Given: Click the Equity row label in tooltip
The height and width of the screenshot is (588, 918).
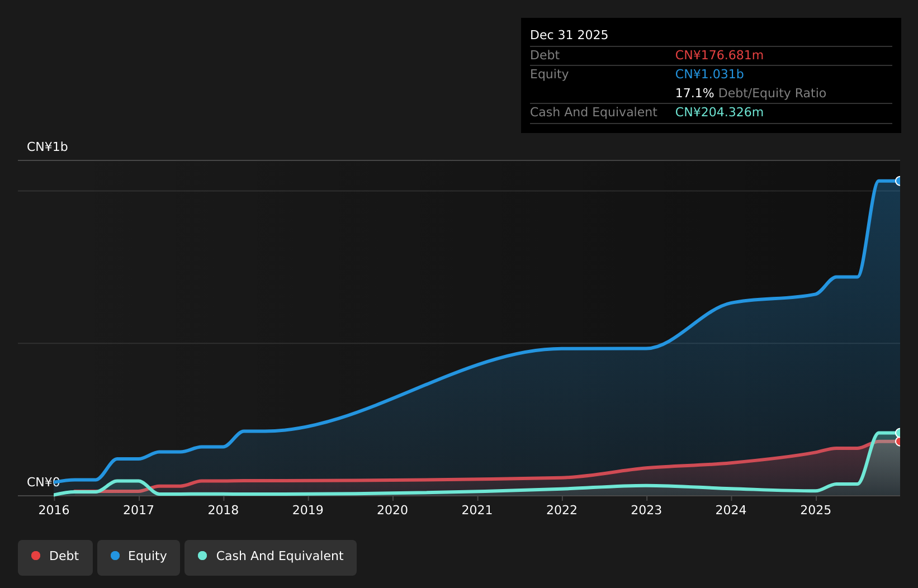Looking at the screenshot, I should [549, 74].
